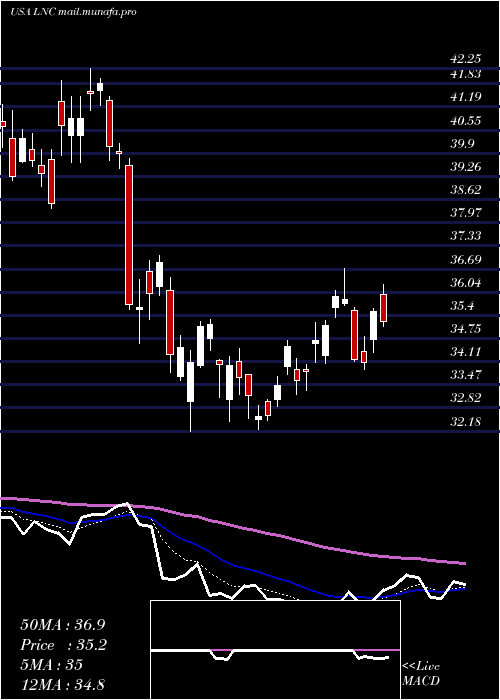Click the 36.04 price axis label
500x700 pixels.
[466, 282]
